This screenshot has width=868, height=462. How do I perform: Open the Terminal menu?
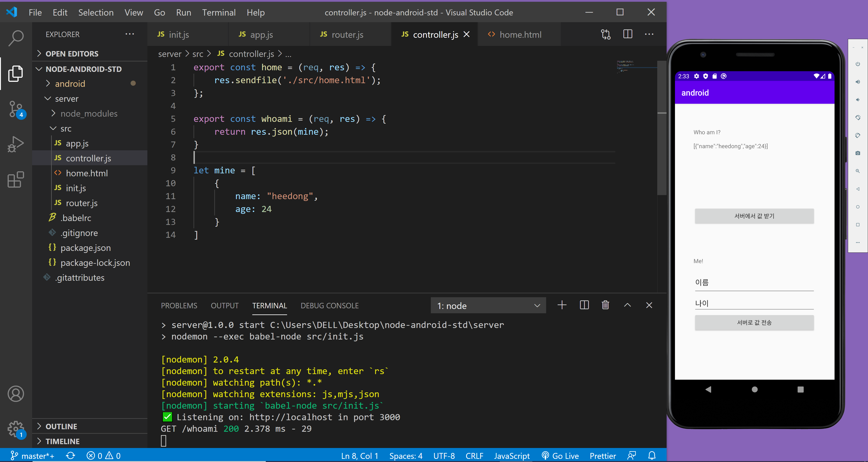click(219, 12)
